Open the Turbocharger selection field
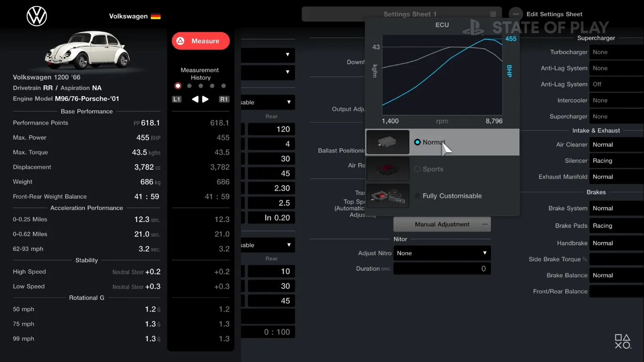Screen dimensions: 644x362 tap(616, 52)
